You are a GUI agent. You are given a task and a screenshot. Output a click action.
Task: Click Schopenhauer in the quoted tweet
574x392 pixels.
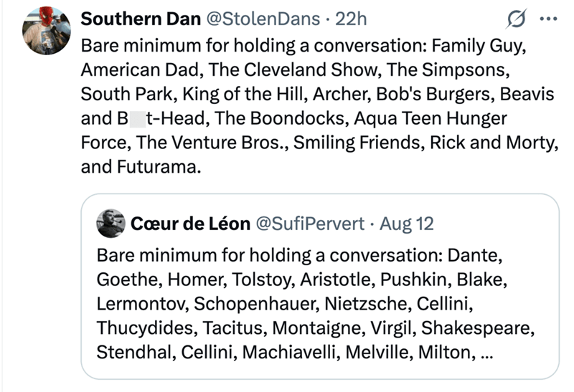tap(256, 304)
